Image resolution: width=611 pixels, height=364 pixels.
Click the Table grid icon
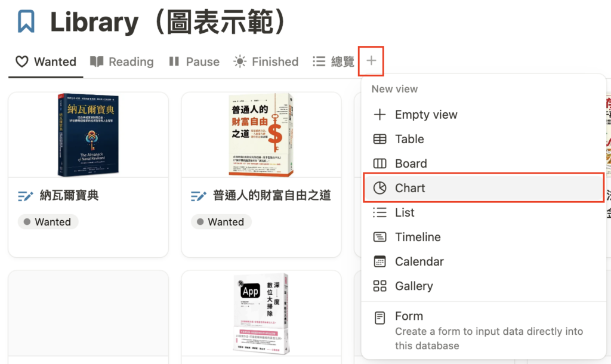pos(379,139)
